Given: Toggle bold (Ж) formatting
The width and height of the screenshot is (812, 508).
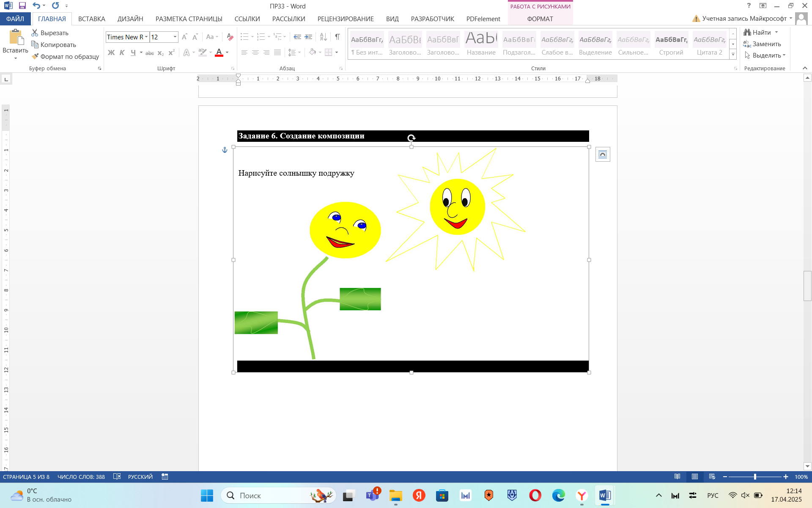Looking at the screenshot, I should pyautogui.click(x=111, y=52).
